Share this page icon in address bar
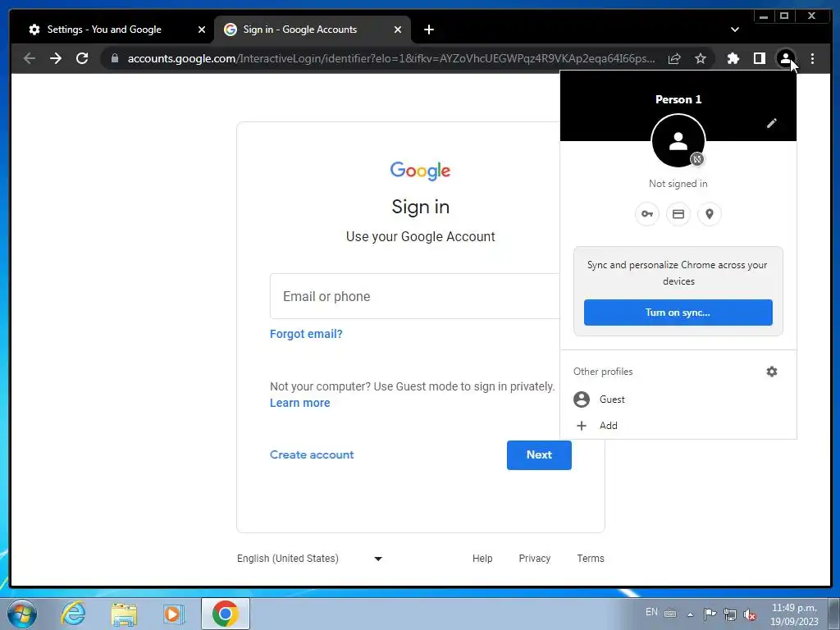This screenshot has height=630, width=840. click(x=674, y=58)
